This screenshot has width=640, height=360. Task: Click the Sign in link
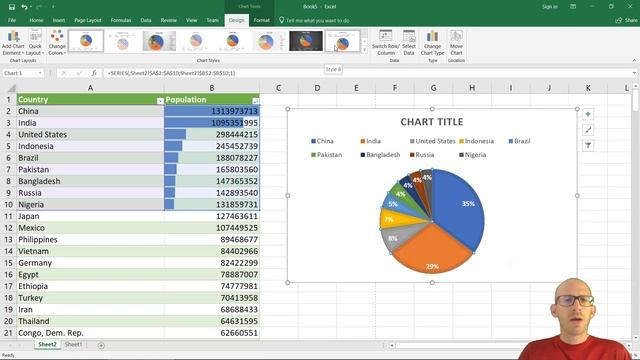tap(549, 7)
